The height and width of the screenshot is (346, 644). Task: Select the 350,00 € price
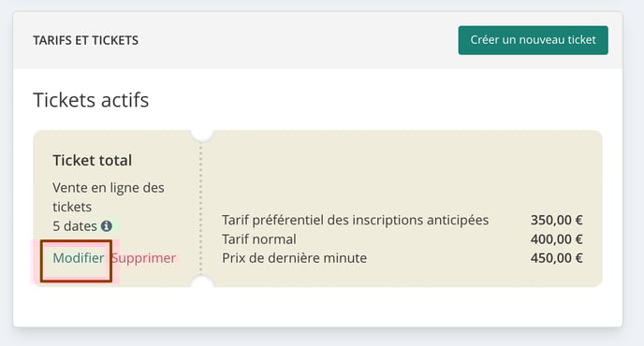pyautogui.click(x=557, y=221)
